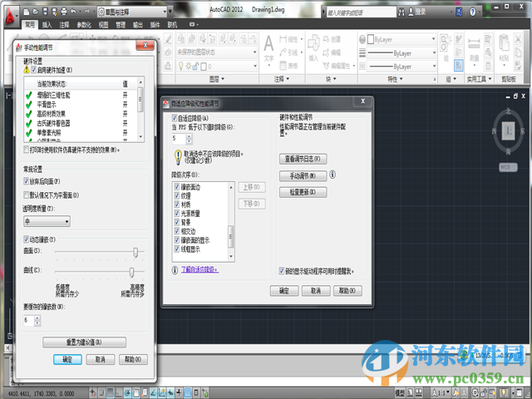This screenshot has height=399, width=532.
Task: Select the large Text (文字) tool icon
Action: pos(268,44)
